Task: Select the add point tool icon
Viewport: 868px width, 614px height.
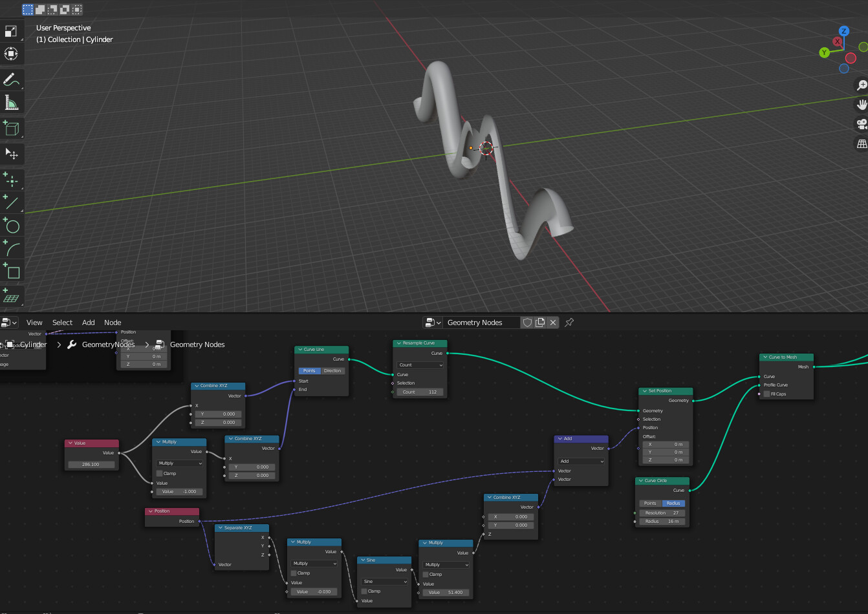Action: pos(11,180)
